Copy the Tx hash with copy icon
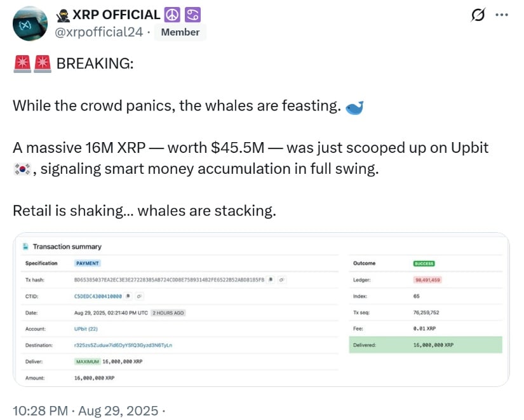 click(x=271, y=279)
